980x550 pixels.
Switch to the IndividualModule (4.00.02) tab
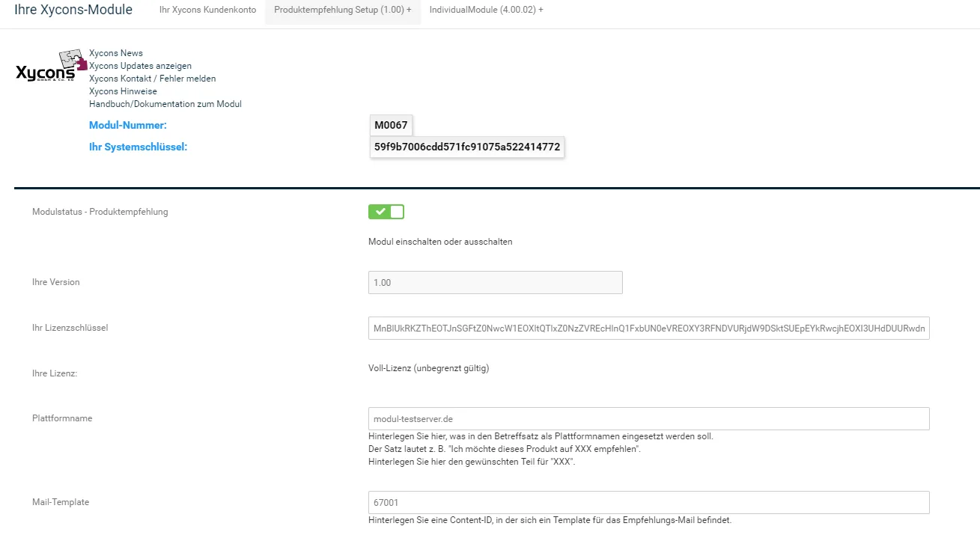(487, 10)
